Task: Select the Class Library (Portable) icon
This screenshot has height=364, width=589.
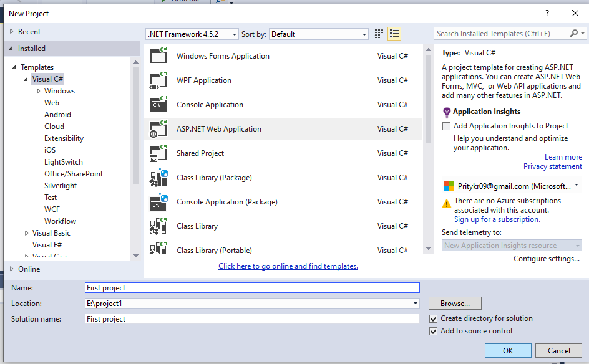Action: pos(158,247)
